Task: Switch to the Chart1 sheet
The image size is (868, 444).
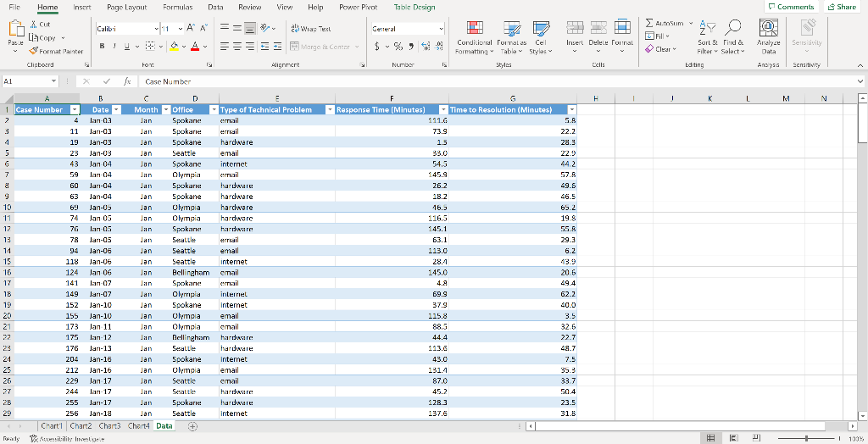Action: point(52,425)
